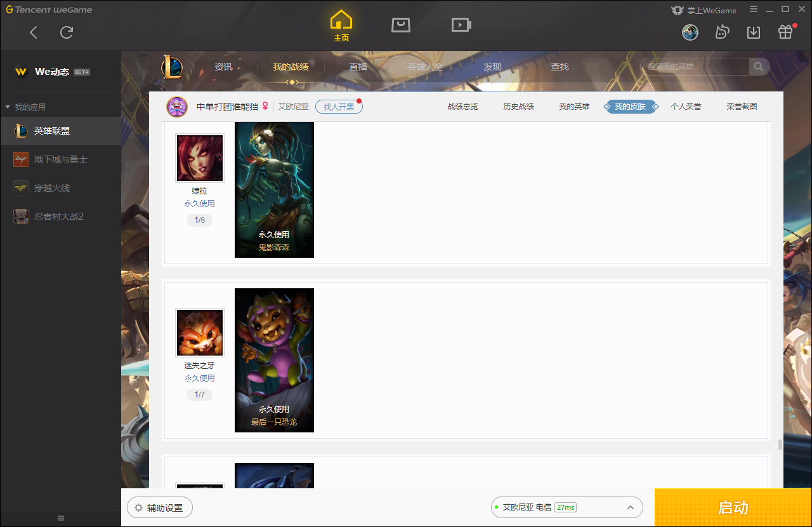Open 掌上WeGame mobile link
Image resolution: width=812 pixels, height=527 pixels.
[x=704, y=10]
